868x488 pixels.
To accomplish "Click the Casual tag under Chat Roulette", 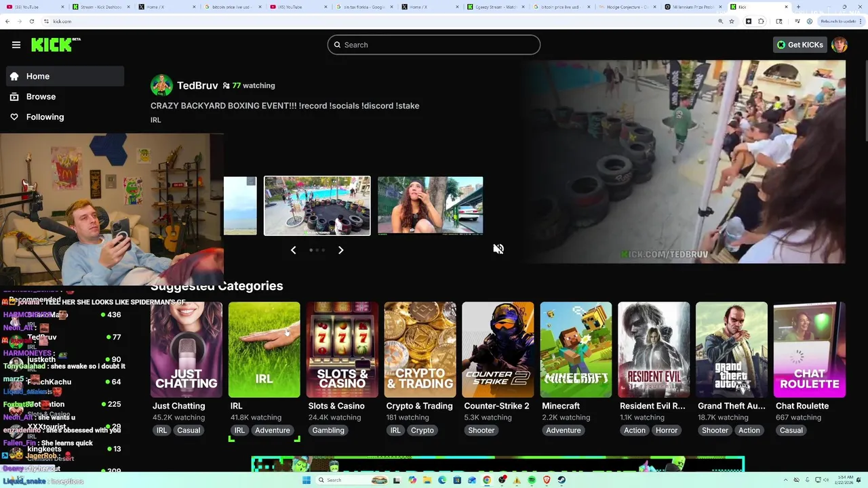I will point(791,430).
